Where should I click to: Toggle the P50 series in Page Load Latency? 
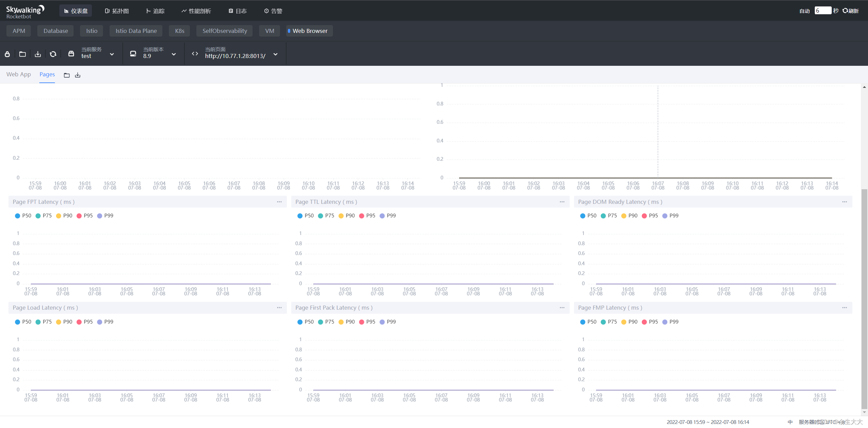(x=23, y=322)
